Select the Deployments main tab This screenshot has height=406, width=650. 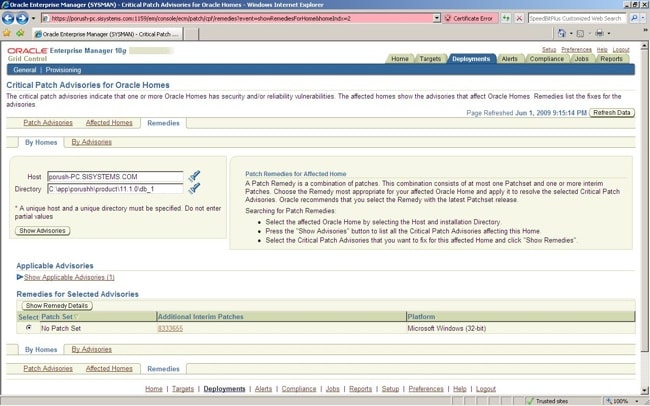click(x=471, y=59)
